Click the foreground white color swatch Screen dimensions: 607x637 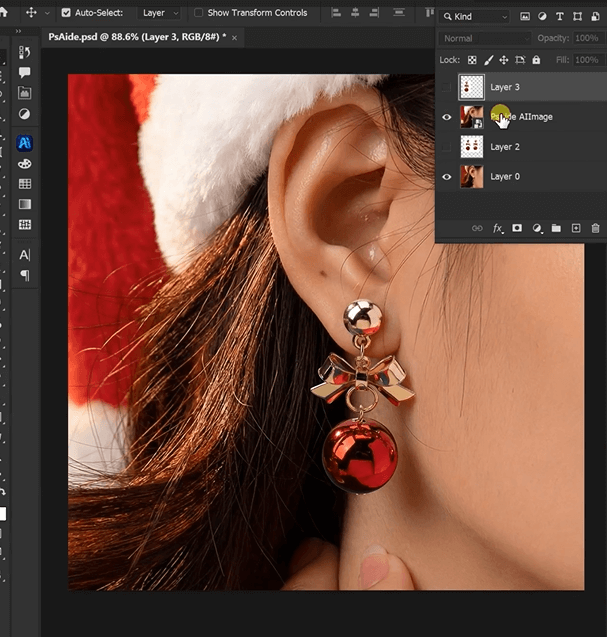click(x=2, y=514)
